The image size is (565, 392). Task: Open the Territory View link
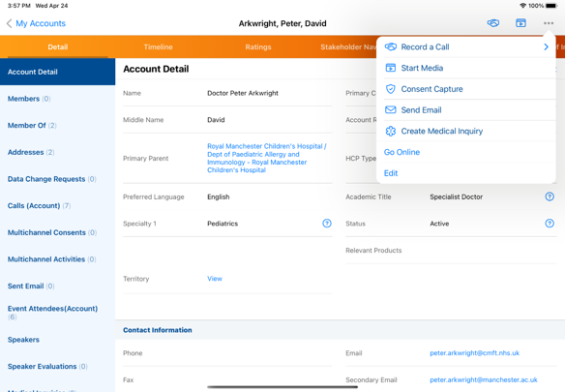pyautogui.click(x=215, y=279)
